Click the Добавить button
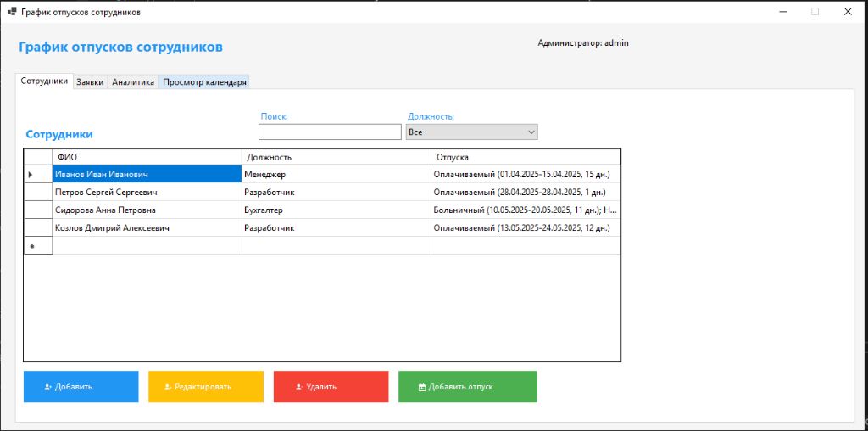This screenshot has width=868, height=431. tap(81, 387)
